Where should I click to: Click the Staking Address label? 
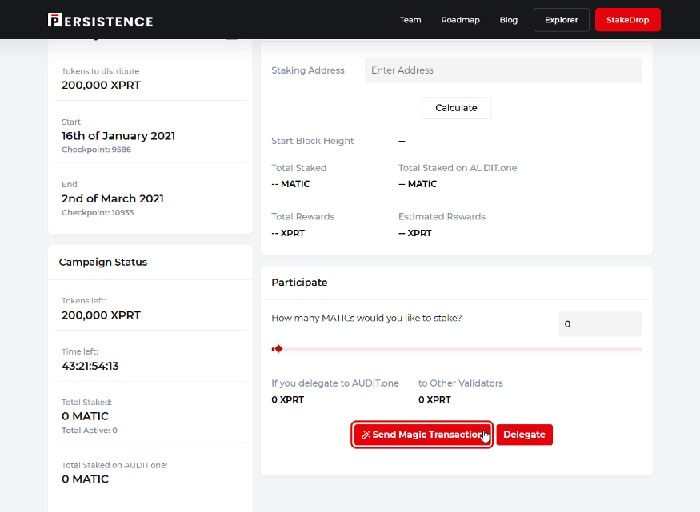308,71
